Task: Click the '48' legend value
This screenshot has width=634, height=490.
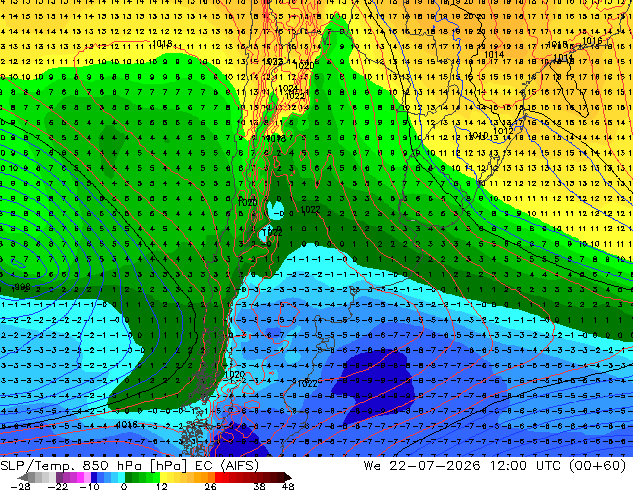Action: [x=288, y=486]
